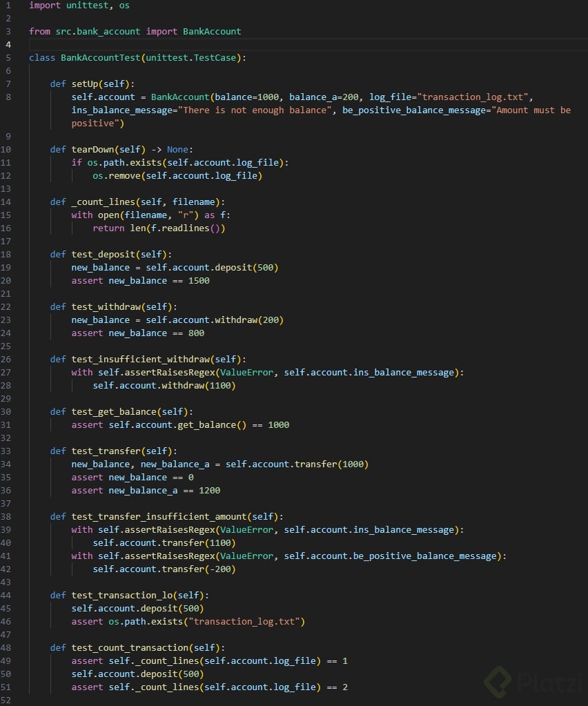This screenshot has height=706, width=588.
Task: Click 'transfer(1000)' on line 34
Action: point(331,464)
